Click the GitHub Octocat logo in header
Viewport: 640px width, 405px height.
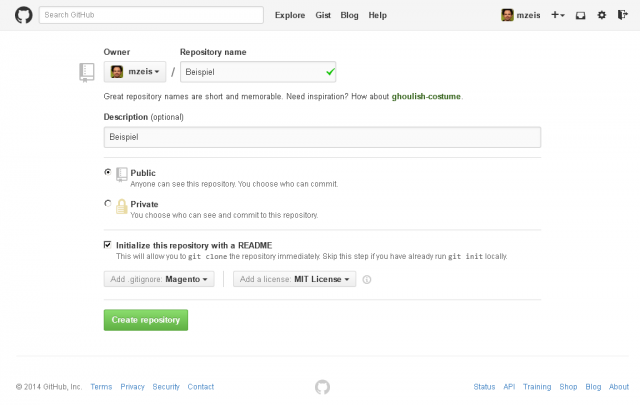[x=24, y=15]
